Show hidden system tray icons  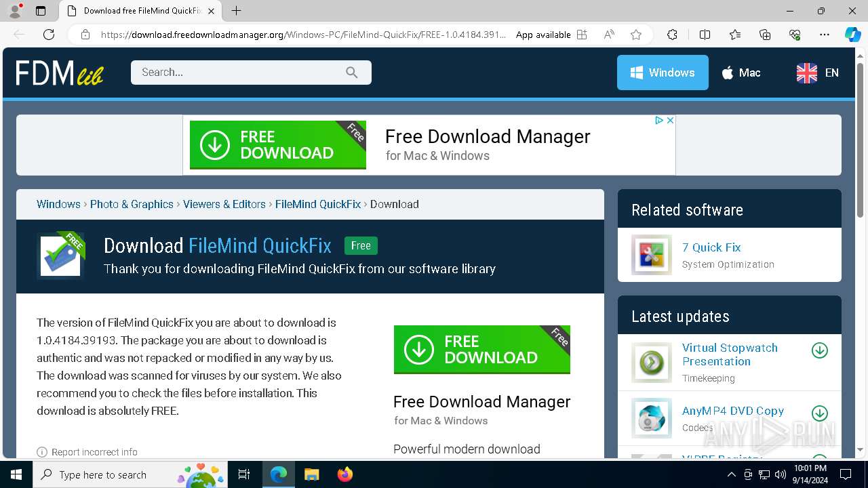[732, 474]
